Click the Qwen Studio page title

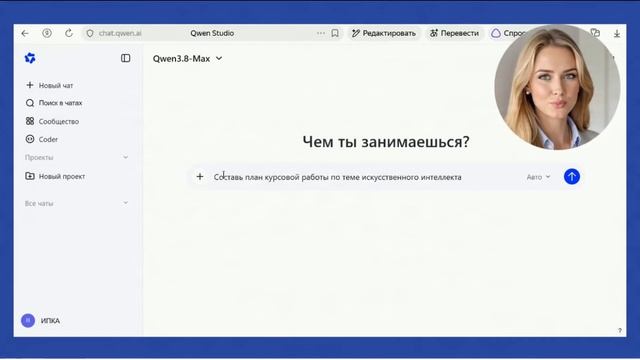click(212, 33)
